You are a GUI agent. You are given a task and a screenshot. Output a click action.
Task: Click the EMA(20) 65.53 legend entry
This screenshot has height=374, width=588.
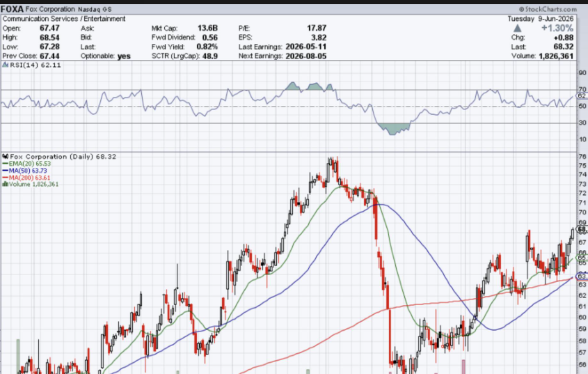pyautogui.click(x=26, y=164)
